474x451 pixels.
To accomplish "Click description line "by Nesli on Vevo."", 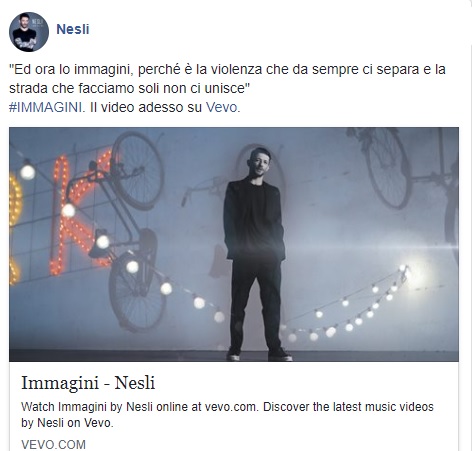I will 67,423.
